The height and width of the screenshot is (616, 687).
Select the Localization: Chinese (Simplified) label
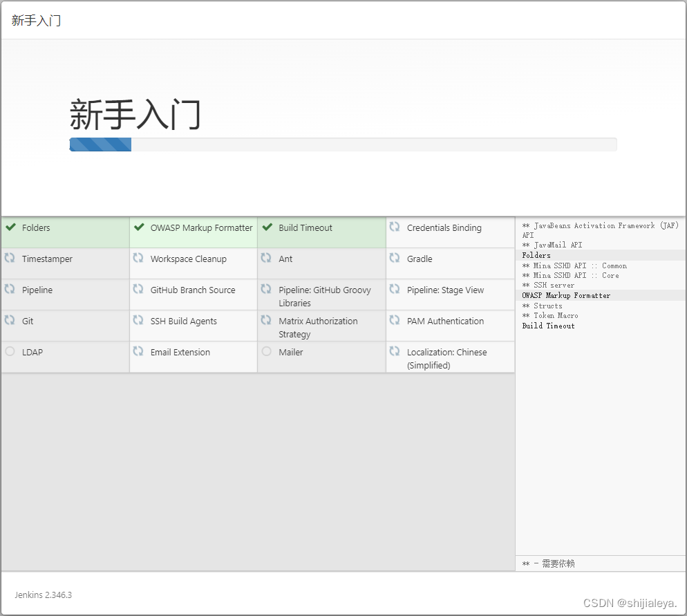pos(447,359)
